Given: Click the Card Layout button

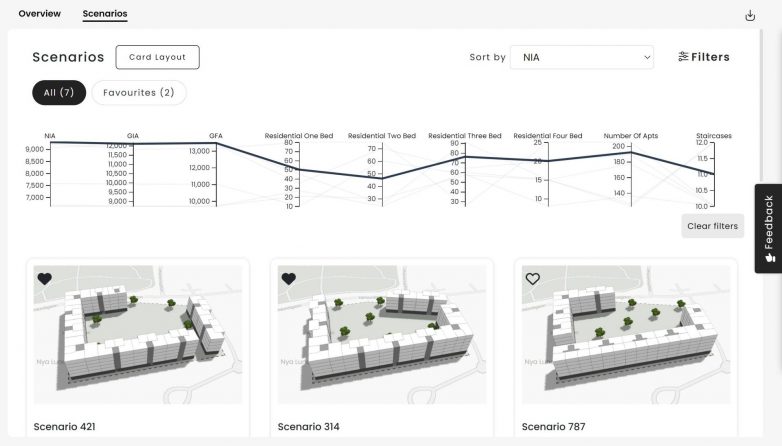Looking at the screenshot, I should point(157,57).
